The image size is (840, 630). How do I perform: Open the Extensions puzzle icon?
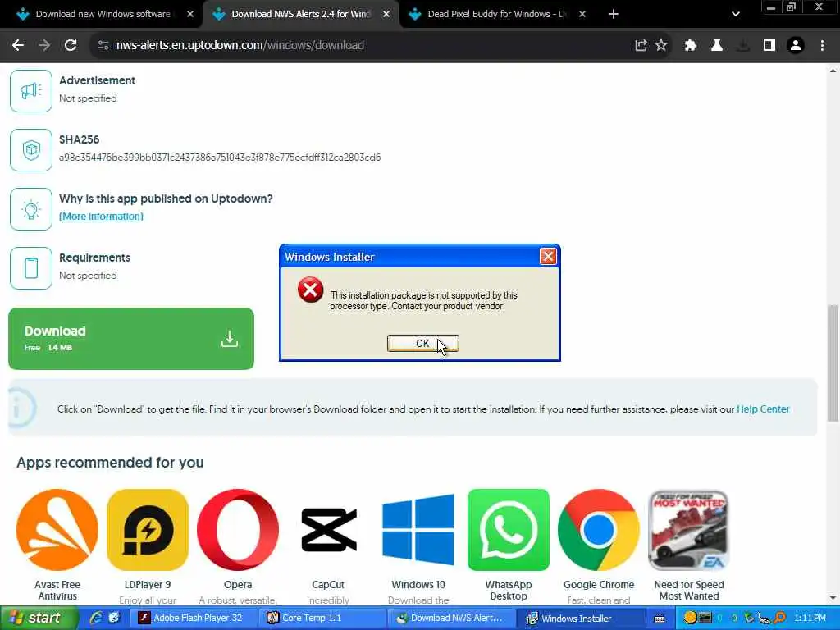(x=691, y=46)
